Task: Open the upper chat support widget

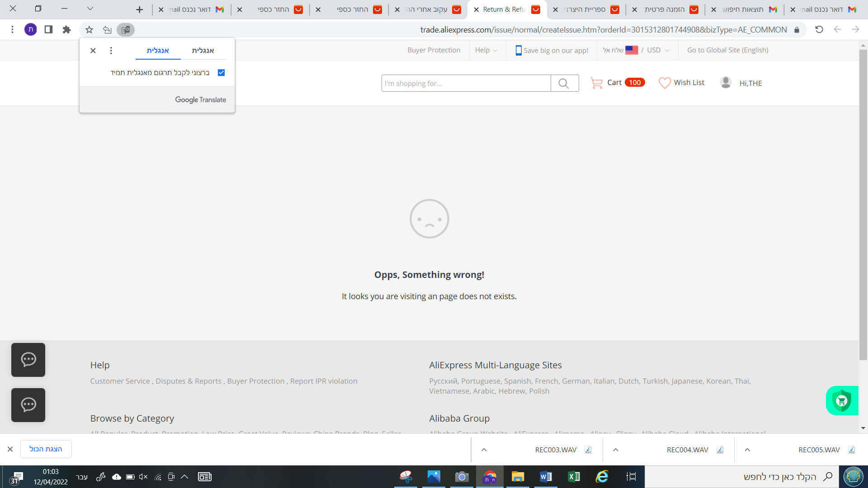Action: tap(28, 360)
